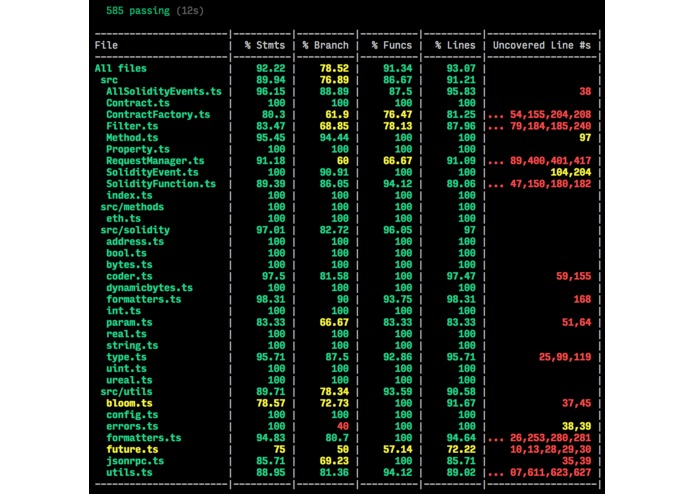Click the uncovered lines '51,64'
The image size is (695, 494).
(577, 322)
